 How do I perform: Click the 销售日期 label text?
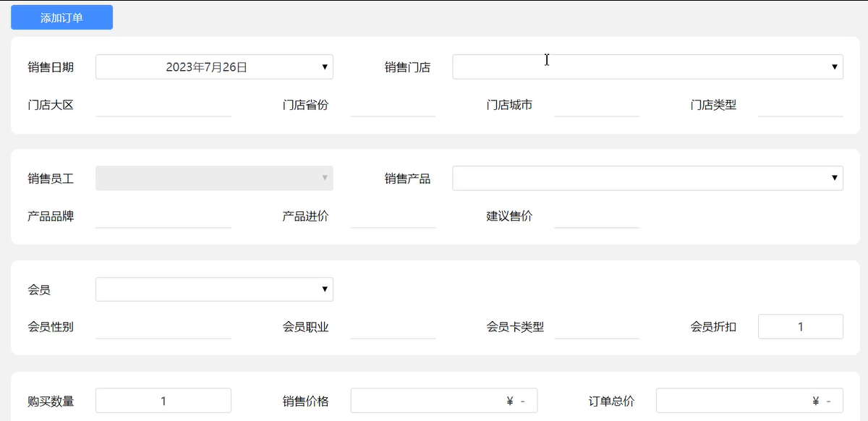[x=51, y=67]
